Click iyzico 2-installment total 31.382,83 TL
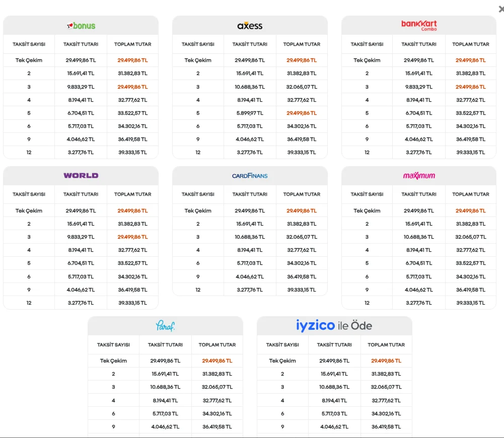 (386, 374)
